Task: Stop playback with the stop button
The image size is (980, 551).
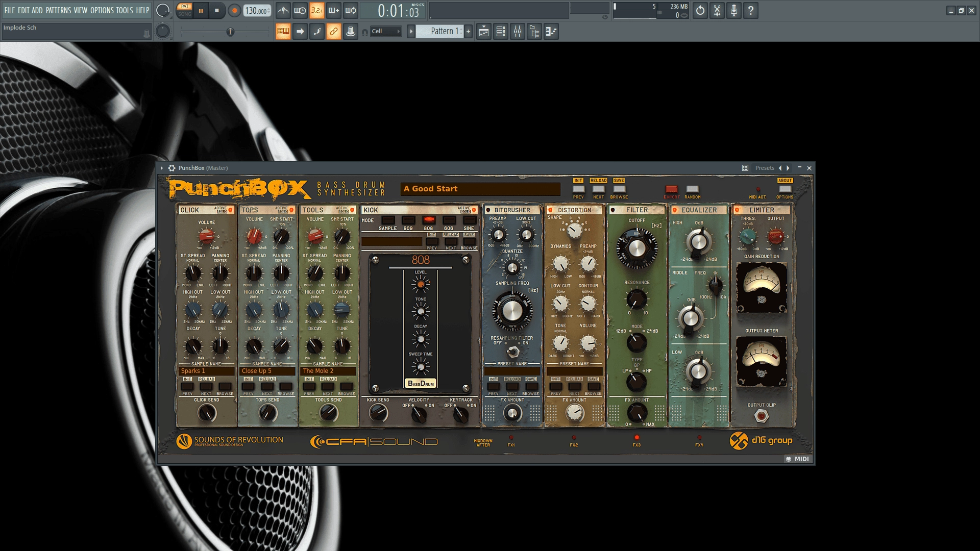Action: click(217, 10)
